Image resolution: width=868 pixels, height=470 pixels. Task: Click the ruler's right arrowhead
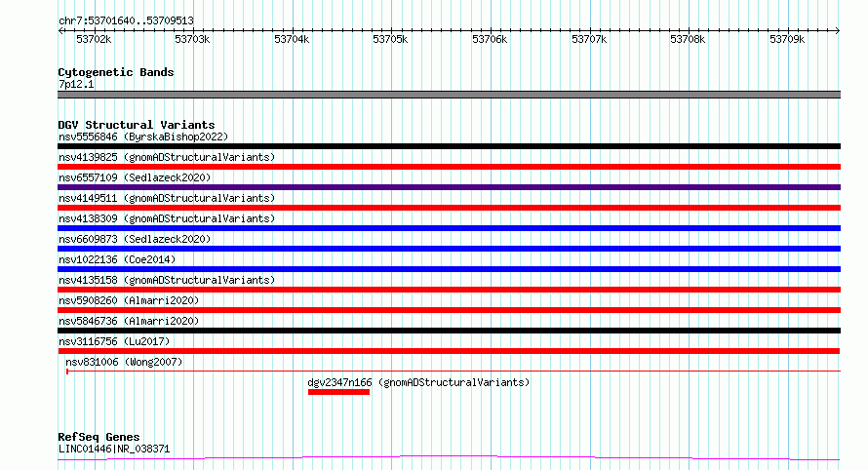(838, 31)
